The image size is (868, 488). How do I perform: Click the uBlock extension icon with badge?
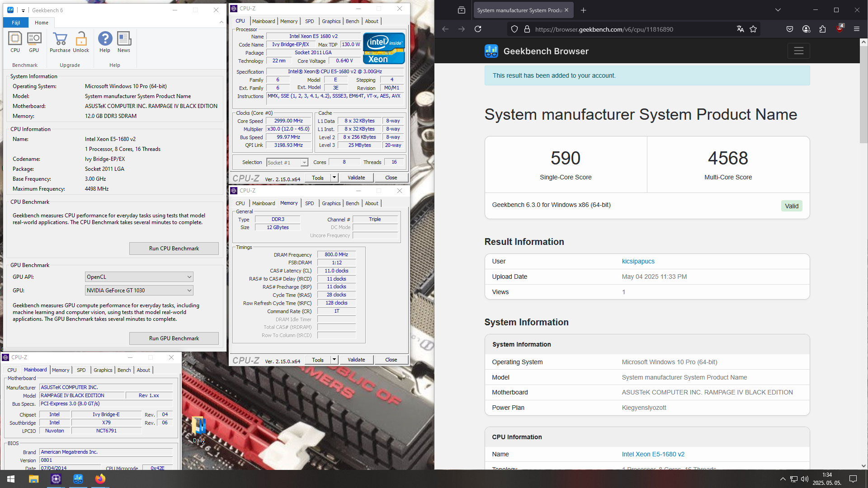coord(840,28)
